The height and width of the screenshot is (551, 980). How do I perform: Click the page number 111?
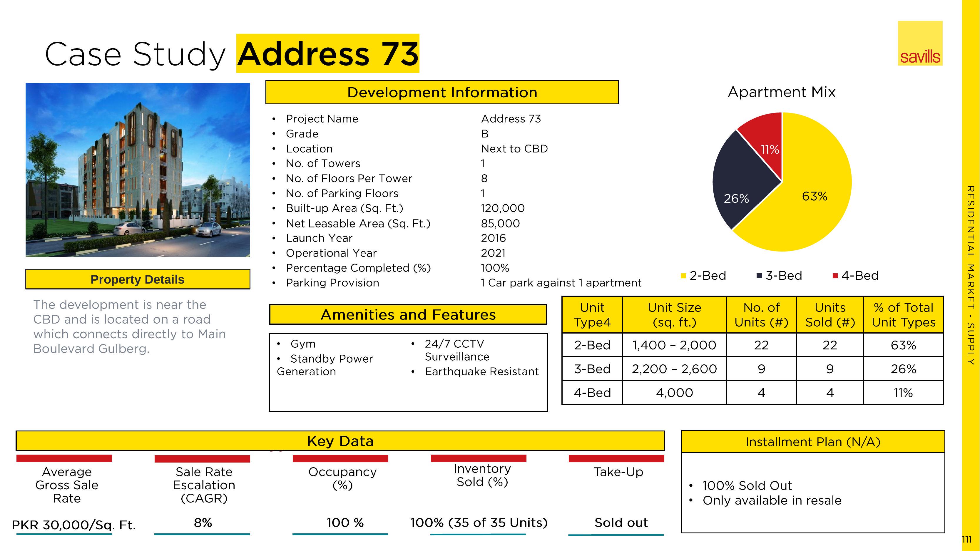pyautogui.click(x=966, y=540)
